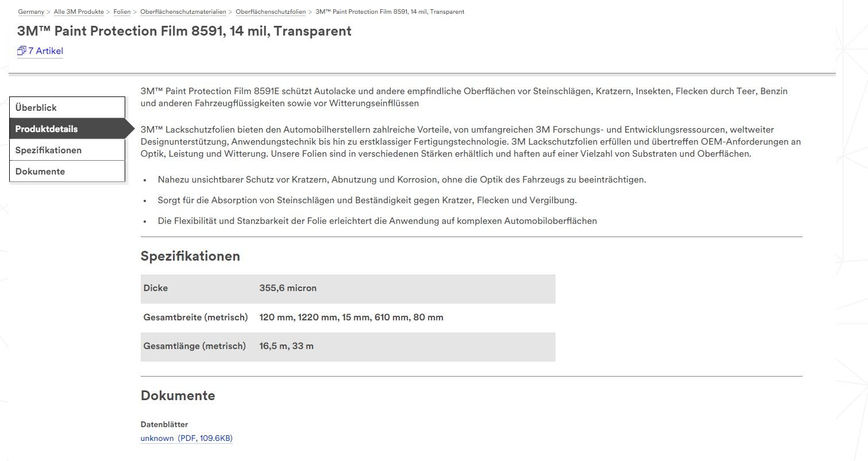
Task: Open the "Alle 3M Produkte" breadcrumb
Action: [x=79, y=12]
